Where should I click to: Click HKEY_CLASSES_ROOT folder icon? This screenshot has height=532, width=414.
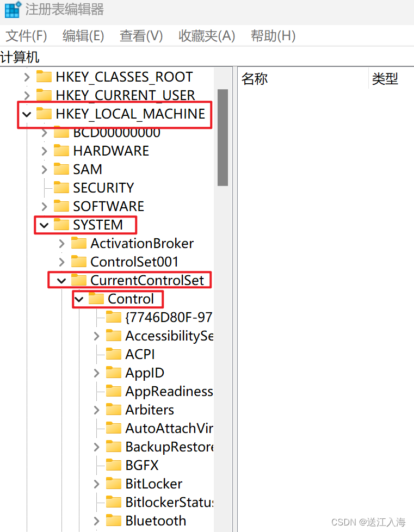click(x=44, y=76)
